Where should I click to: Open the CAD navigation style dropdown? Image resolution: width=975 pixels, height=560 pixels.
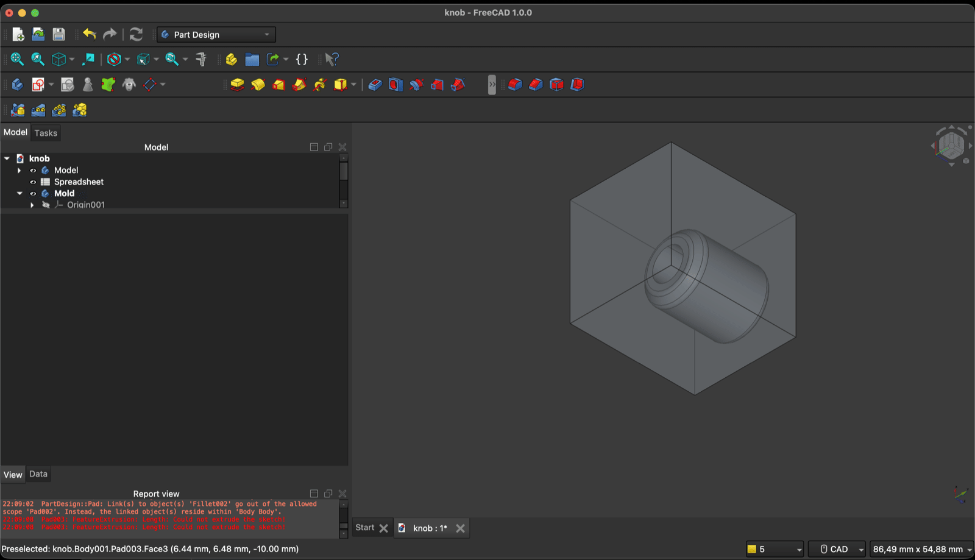(x=837, y=549)
